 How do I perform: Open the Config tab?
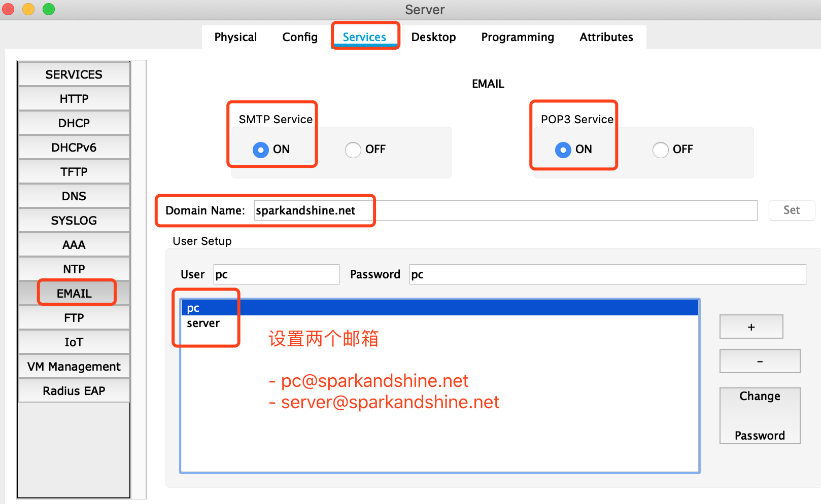click(299, 37)
